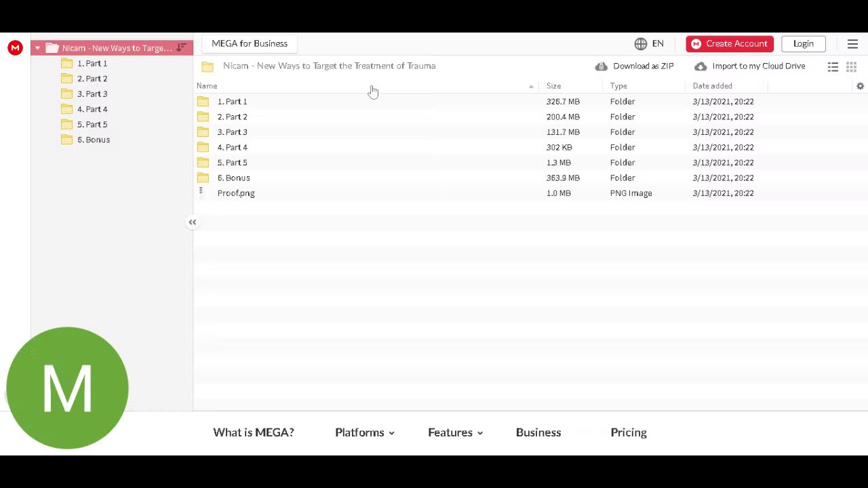
Task: Select the 4. Part 4 folder name in list
Action: point(232,147)
